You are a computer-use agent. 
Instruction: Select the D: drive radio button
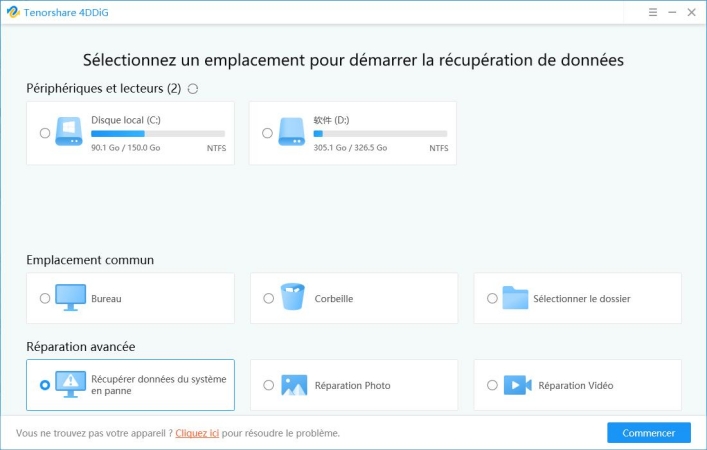tap(267, 133)
